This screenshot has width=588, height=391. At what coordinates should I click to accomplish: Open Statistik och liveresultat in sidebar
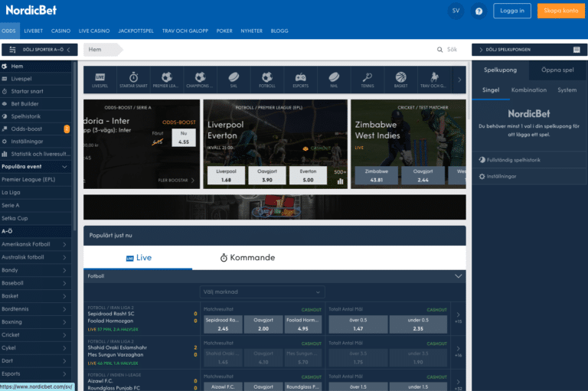[x=36, y=154]
